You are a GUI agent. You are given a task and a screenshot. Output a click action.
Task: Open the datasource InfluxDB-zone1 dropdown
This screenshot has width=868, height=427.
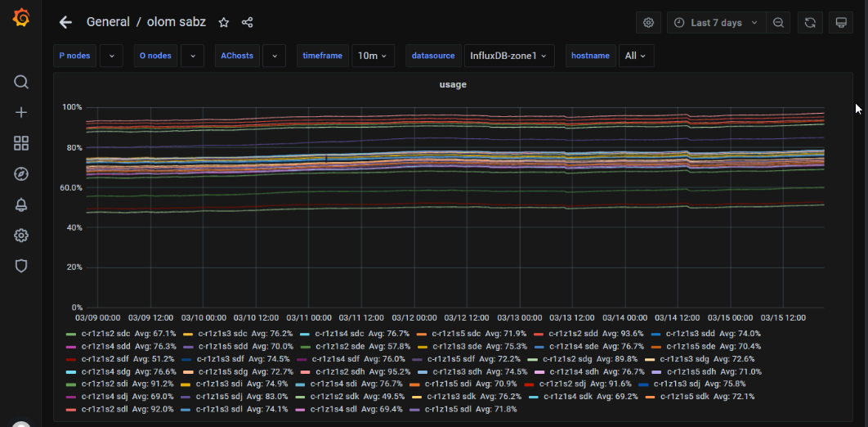[x=508, y=56]
